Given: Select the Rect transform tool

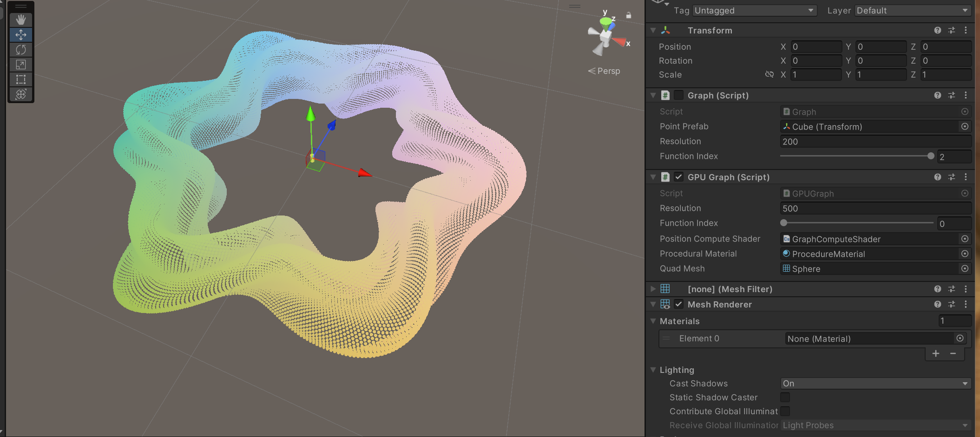Looking at the screenshot, I should (x=21, y=79).
